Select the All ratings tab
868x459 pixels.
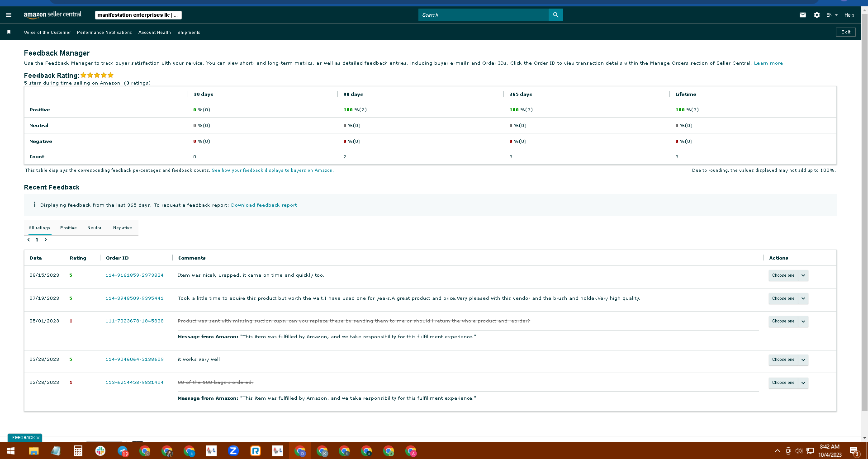pos(39,228)
